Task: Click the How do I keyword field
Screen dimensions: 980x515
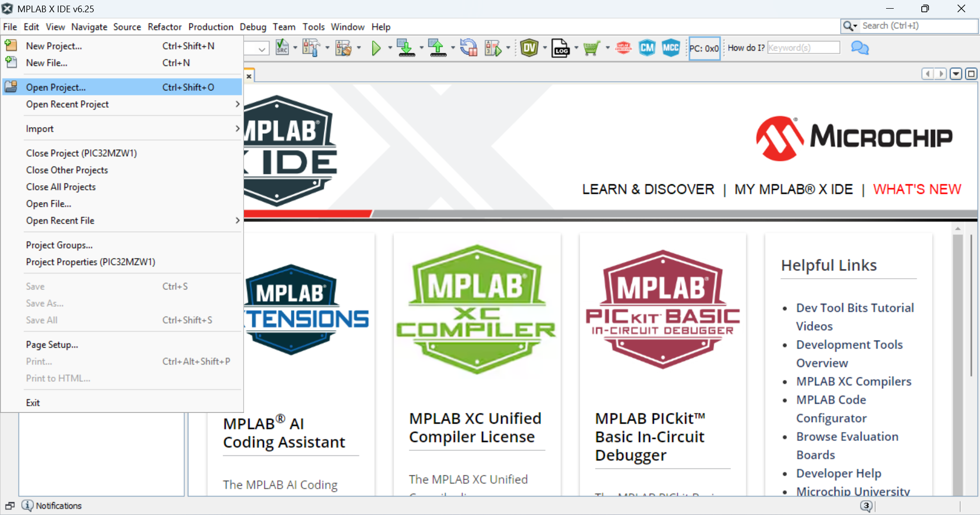Action: pos(803,47)
